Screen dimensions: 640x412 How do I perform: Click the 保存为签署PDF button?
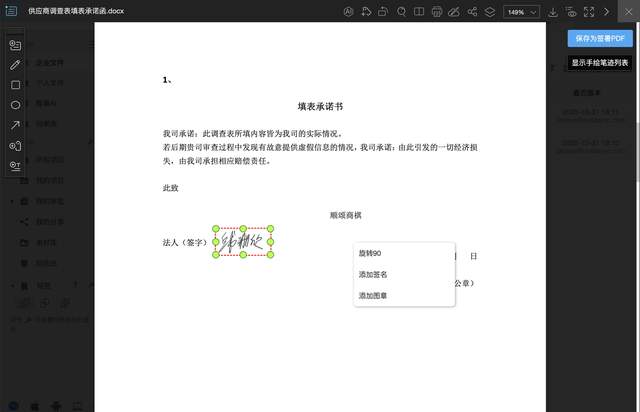pyautogui.click(x=600, y=38)
